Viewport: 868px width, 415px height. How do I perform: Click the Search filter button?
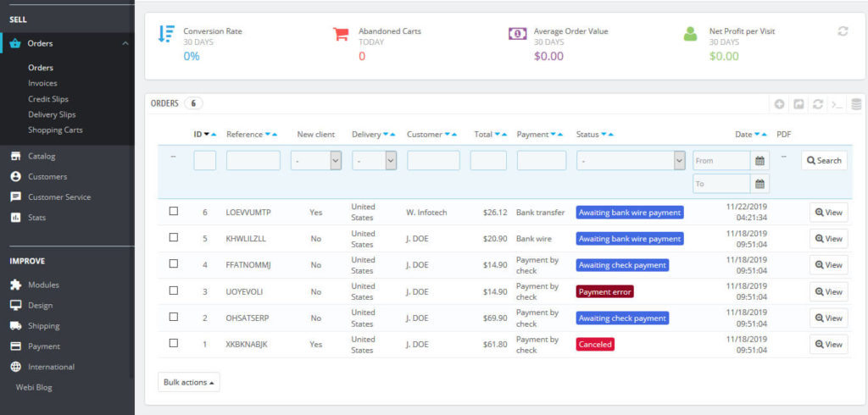[824, 160]
